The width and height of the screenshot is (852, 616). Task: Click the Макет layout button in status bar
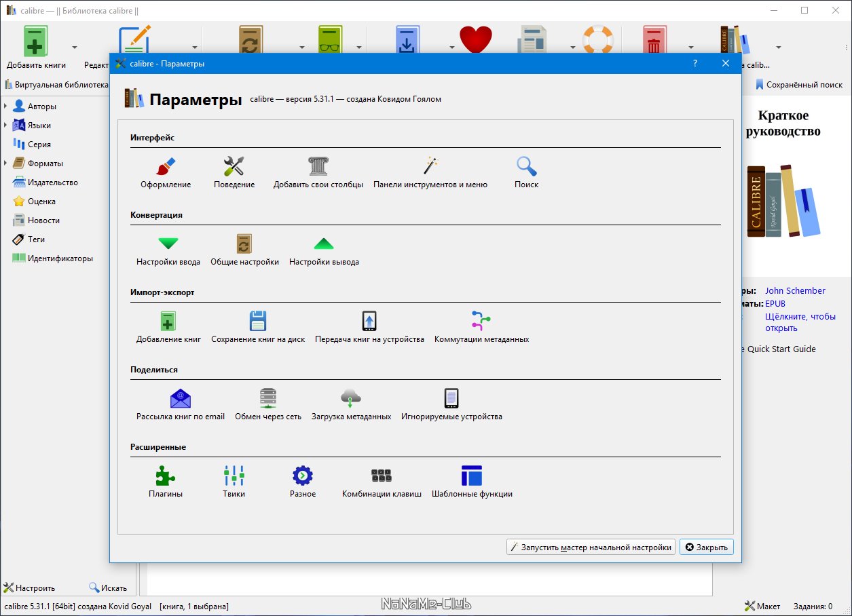pyautogui.click(x=762, y=606)
